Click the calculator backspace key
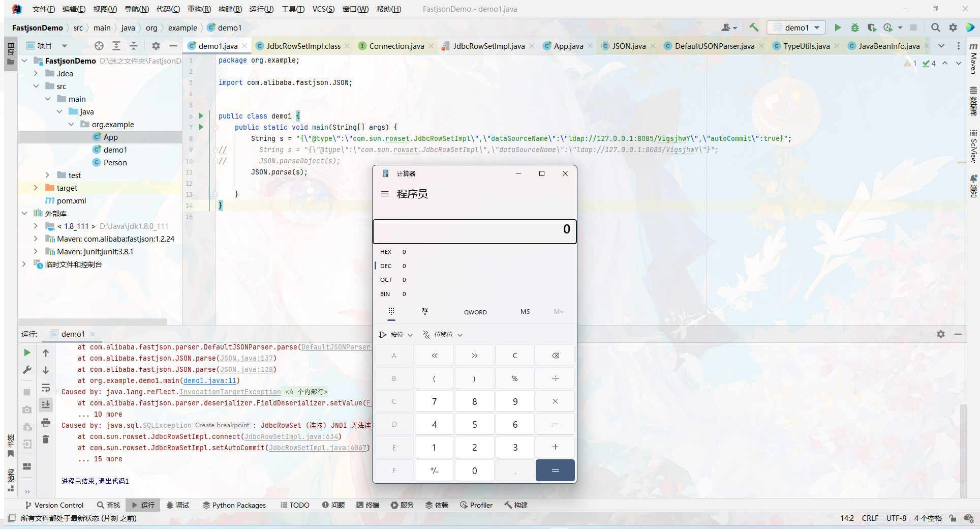 [556, 356]
